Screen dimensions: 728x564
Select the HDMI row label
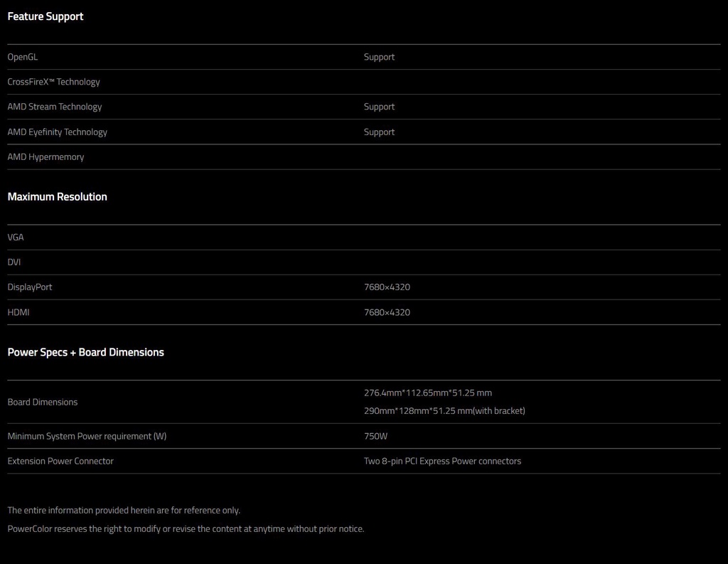pos(18,312)
